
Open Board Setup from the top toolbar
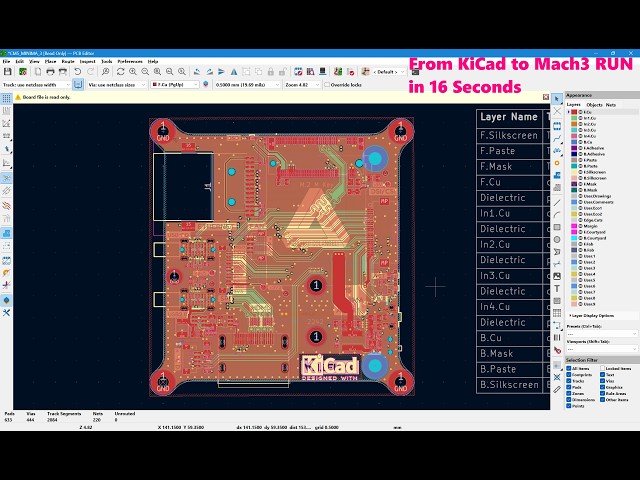(22, 72)
